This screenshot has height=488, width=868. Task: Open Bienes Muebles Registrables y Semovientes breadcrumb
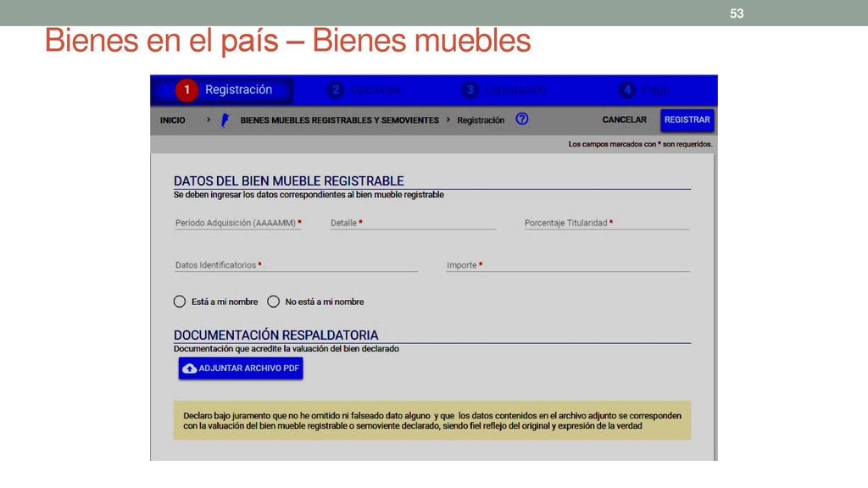(x=339, y=120)
